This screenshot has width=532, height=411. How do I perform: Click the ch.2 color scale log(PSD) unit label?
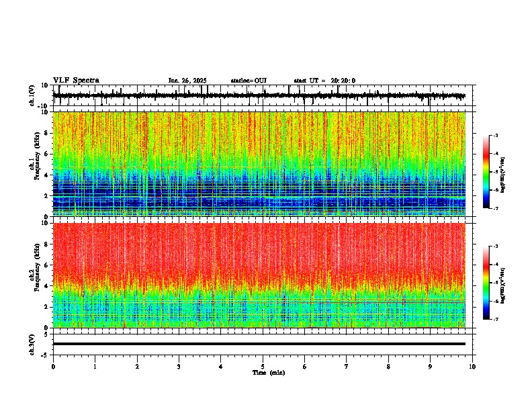coord(503,285)
